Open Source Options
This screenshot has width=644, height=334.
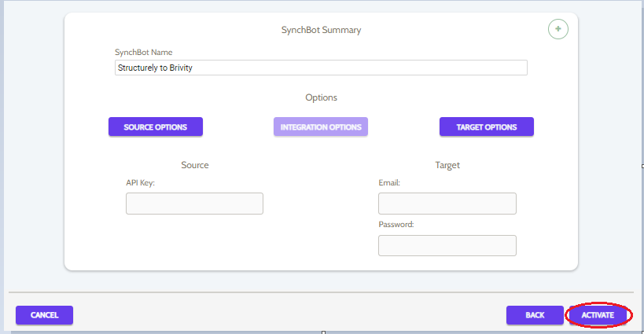(x=156, y=127)
